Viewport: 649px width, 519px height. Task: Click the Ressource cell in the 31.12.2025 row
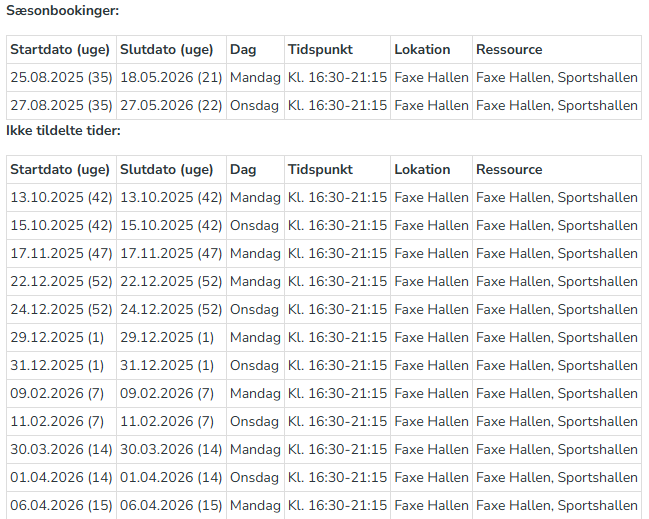coord(556,365)
